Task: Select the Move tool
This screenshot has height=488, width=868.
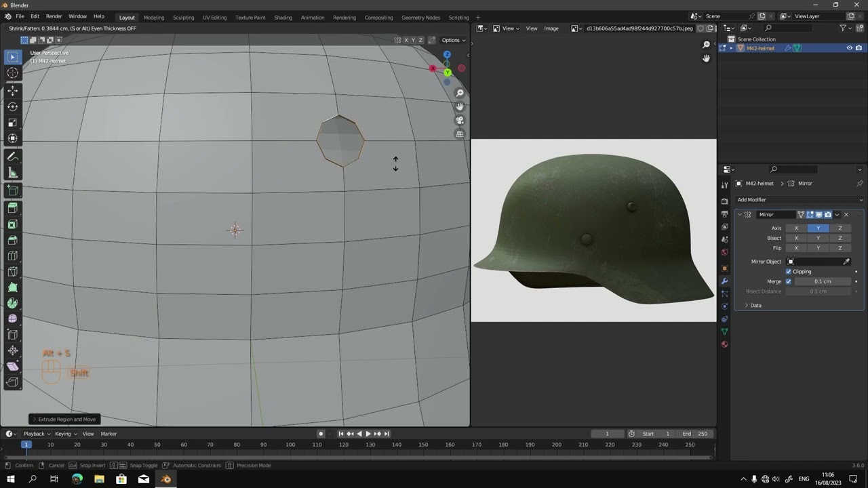Action: pos(12,90)
